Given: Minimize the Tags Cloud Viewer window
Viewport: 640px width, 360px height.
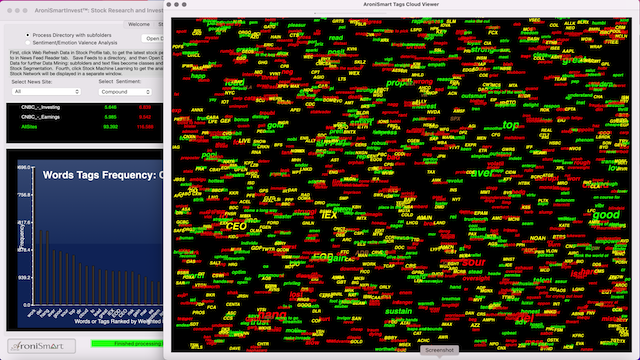Looking at the screenshot, I should click(176, 4).
